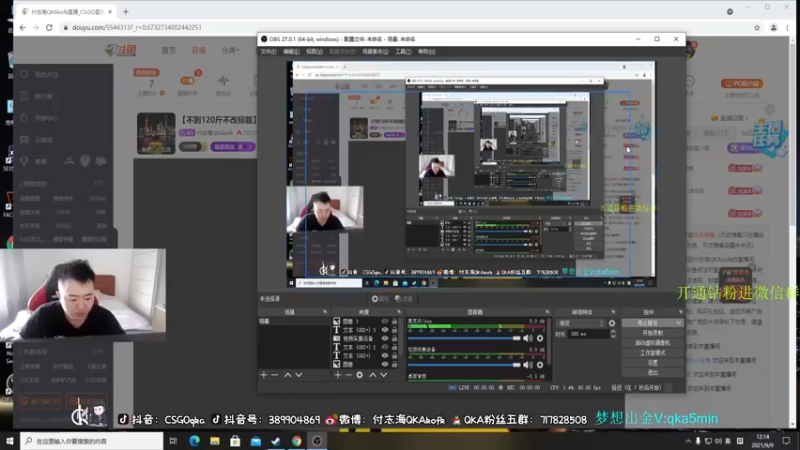The height and width of the screenshot is (450, 800).
Task: Open Chrome's three-dot menu
Action: [787, 28]
